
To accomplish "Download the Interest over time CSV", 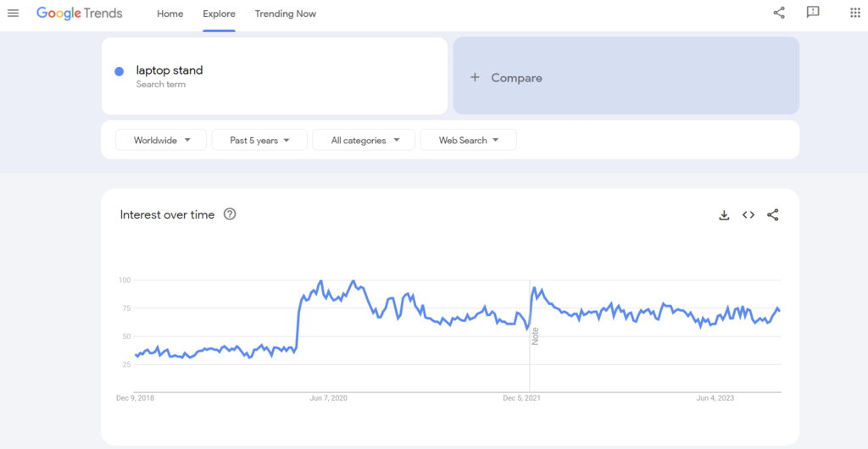I will tap(724, 215).
